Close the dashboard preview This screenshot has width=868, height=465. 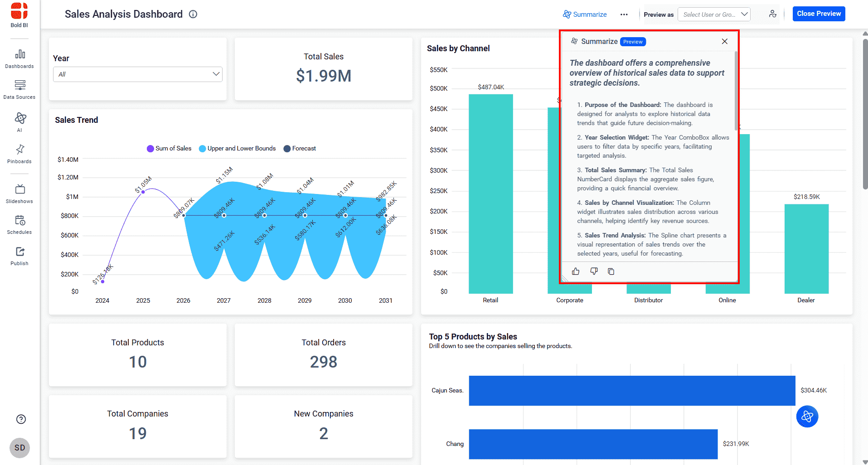(x=819, y=14)
